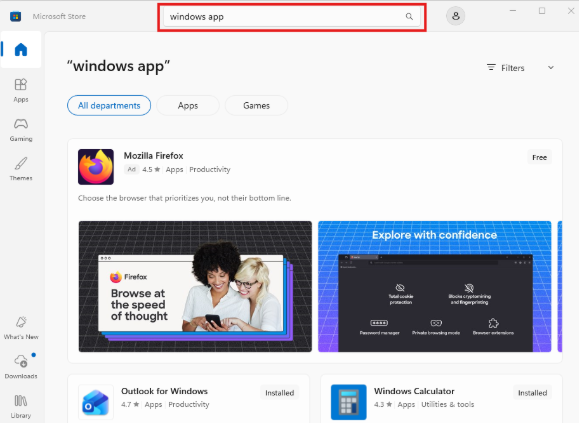Select the Games department tab
The width and height of the screenshot is (579, 423).
(x=256, y=106)
